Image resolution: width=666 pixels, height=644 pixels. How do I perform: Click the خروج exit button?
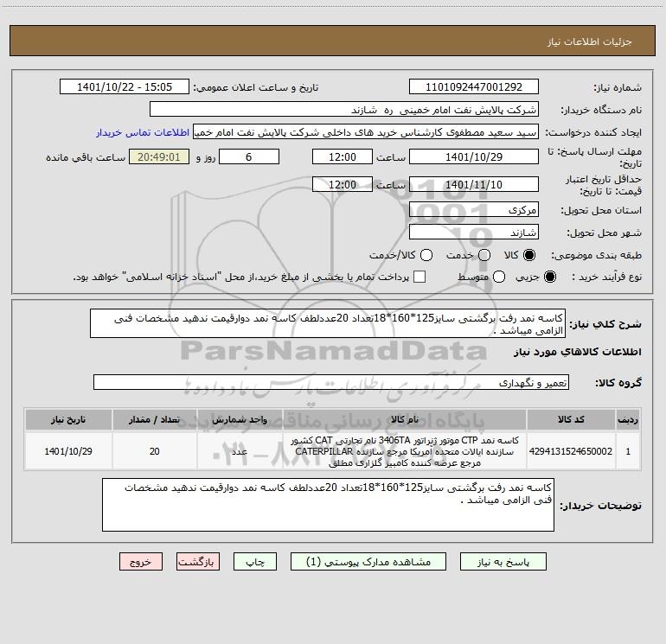(141, 562)
